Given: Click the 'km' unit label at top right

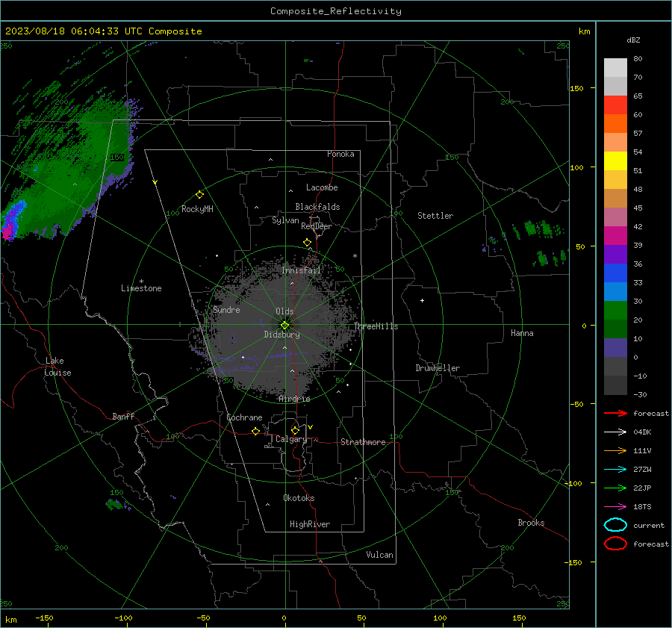Looking at the screenshot, I should click(x=584, y=31).
